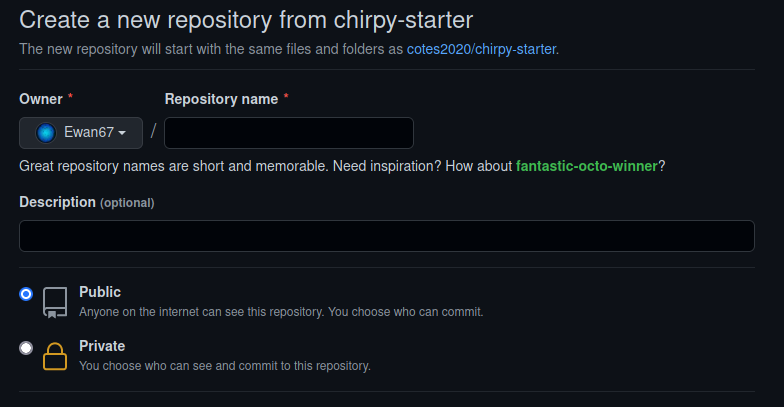This screenshot has width=784, height=407.
Task: Select the Public visibility radio button
Action: (x=26, y=294)
